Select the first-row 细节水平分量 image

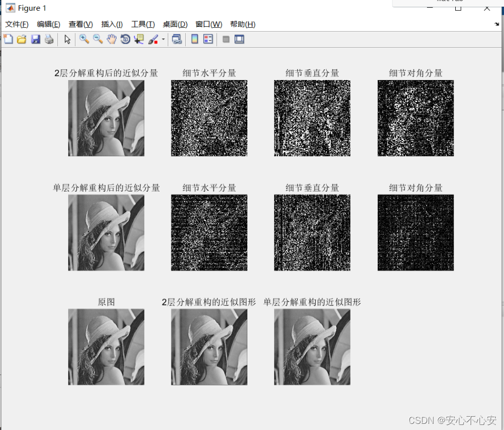tap(209, 118)
